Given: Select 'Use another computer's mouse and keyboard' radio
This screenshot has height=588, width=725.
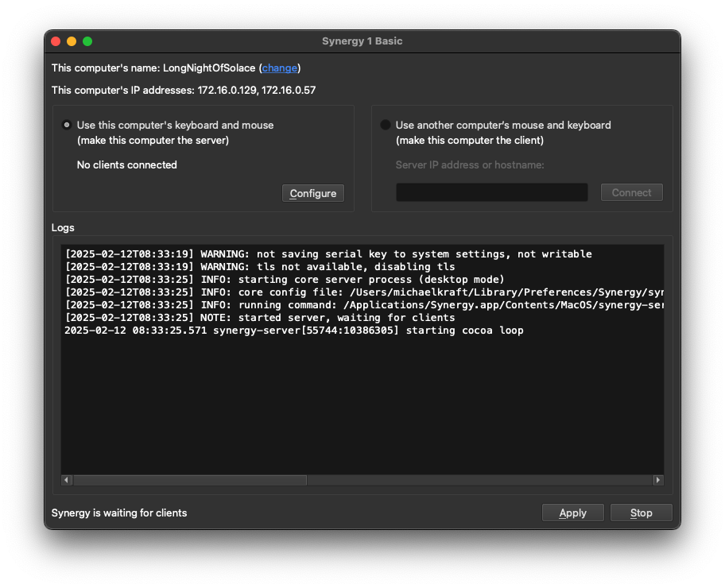Looking at the screenshot, I should (385, 125).
